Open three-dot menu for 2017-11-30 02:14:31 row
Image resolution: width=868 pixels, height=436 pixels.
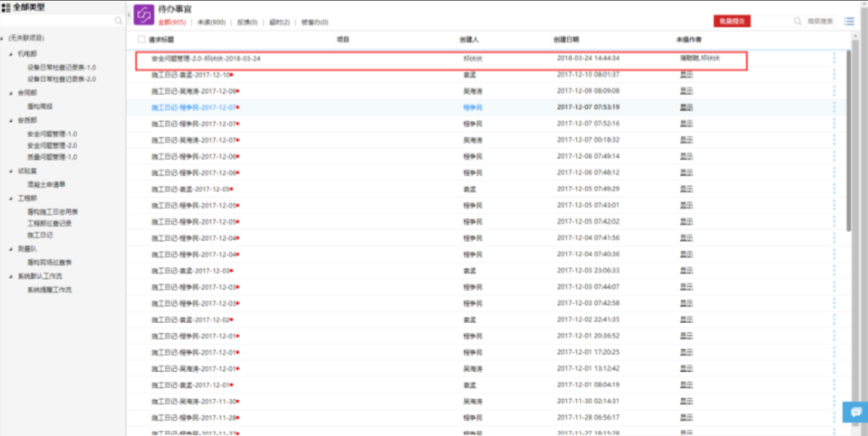[x=834, y=401]
